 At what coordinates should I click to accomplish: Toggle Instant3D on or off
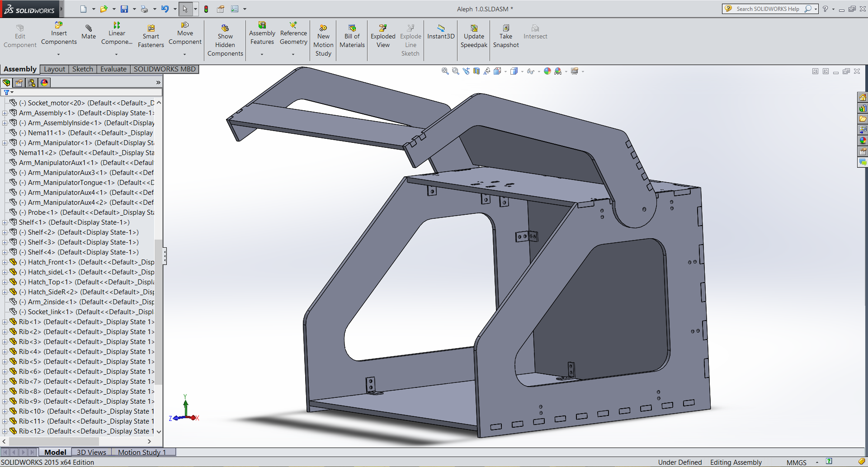[x=441, y=32]
